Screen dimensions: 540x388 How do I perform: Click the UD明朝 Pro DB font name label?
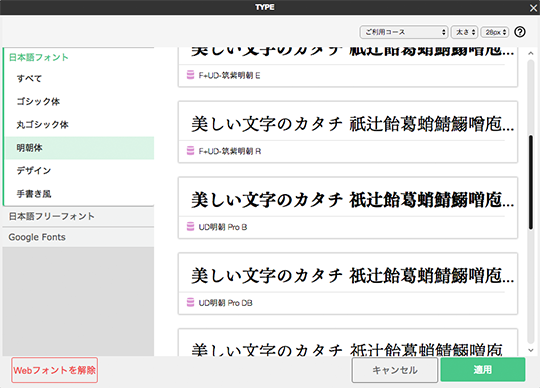click(x=226, y=303)
